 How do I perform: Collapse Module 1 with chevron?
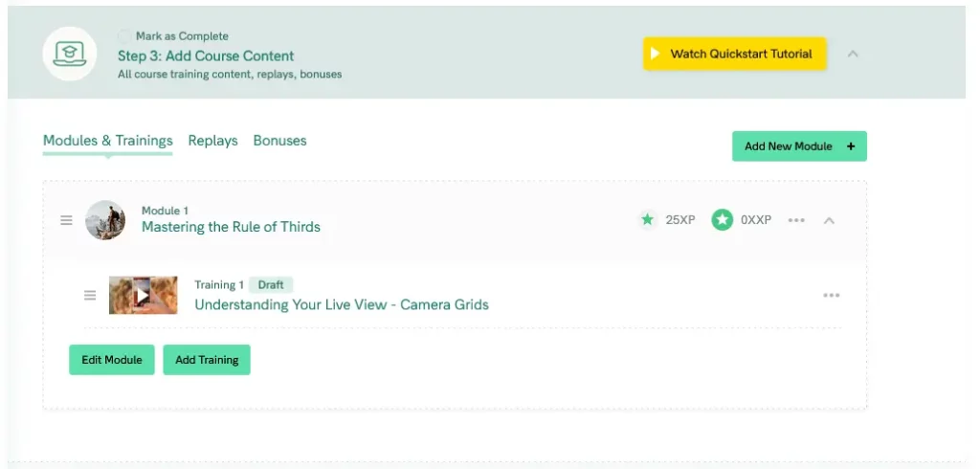[x=830, y=220]
